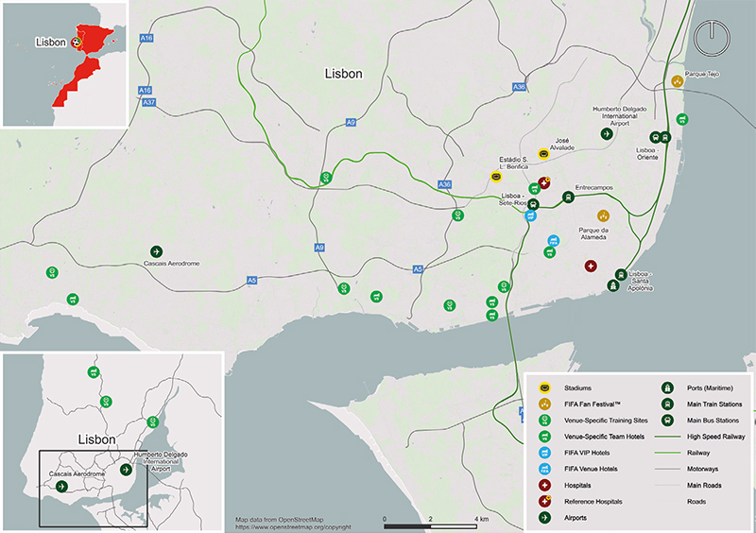Click the Humberto Delgado airport marker in inset map
The image size is (756, 533).
click(126, 469)
